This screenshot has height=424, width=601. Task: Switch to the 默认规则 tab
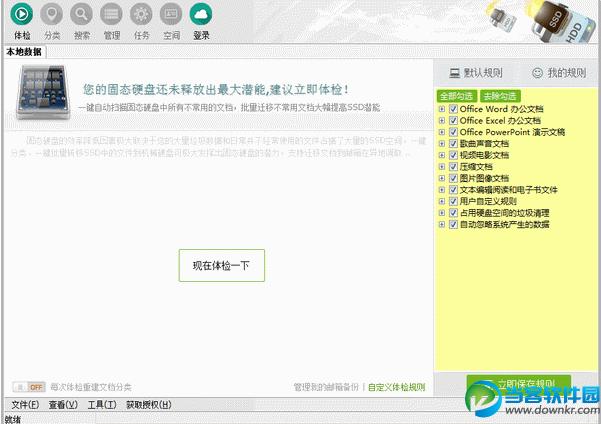[x=476, y=72]
